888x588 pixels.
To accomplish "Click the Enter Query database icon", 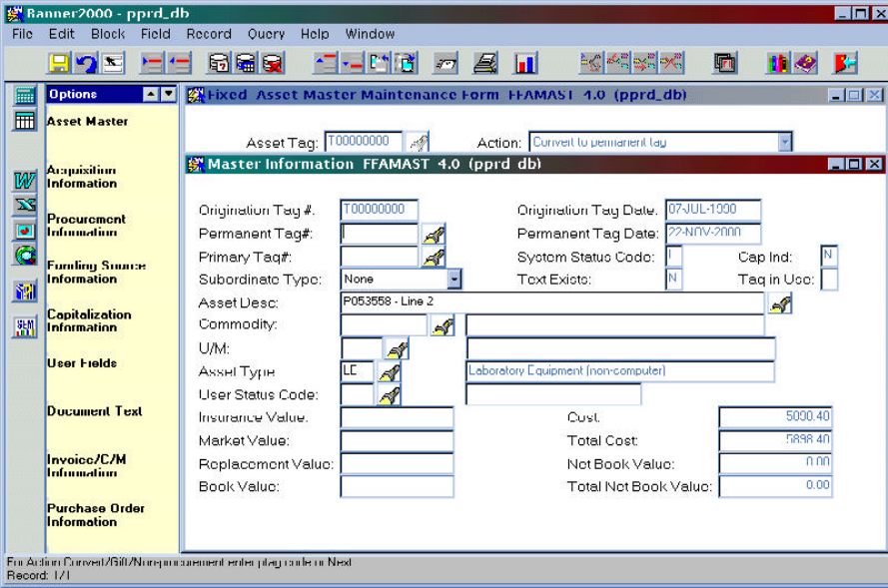I will click(219, 63).
